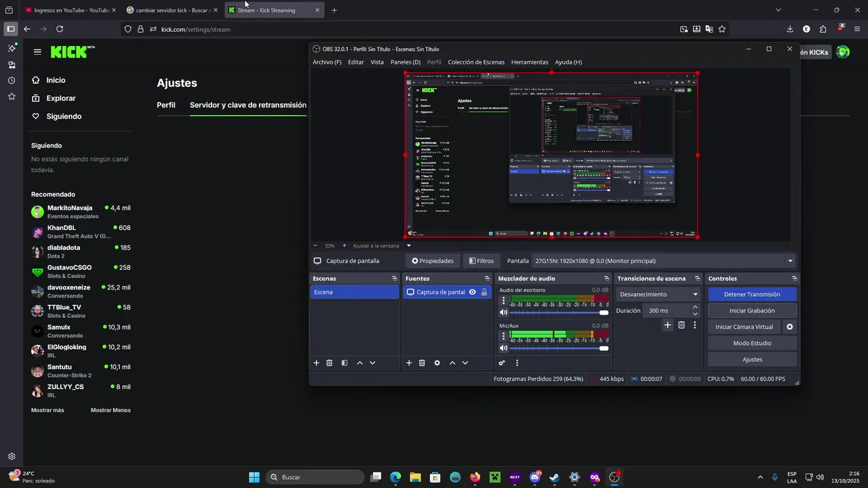Viewport: 868px width, 488px height.
Task: Open Windows Start menu
Action: pos(254,477)
